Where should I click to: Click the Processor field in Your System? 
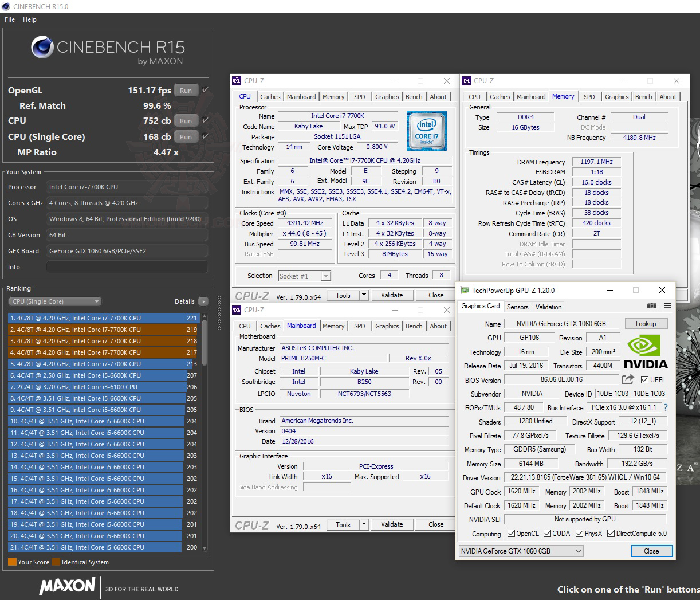pos(127,187)
